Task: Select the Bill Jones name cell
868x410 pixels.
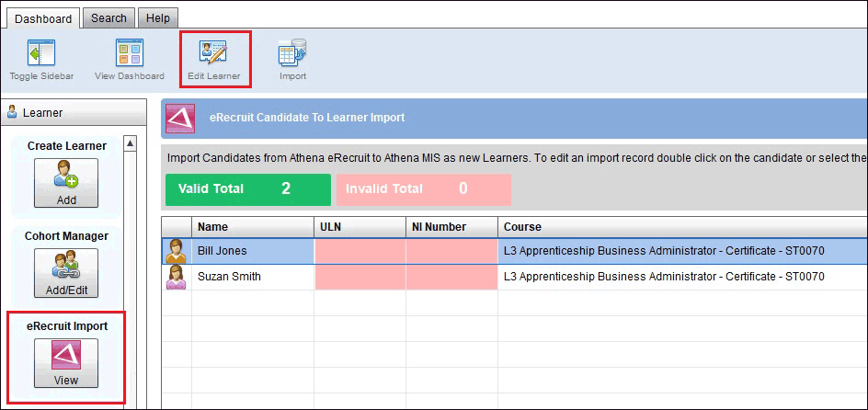Action: [x=253, y=251]
